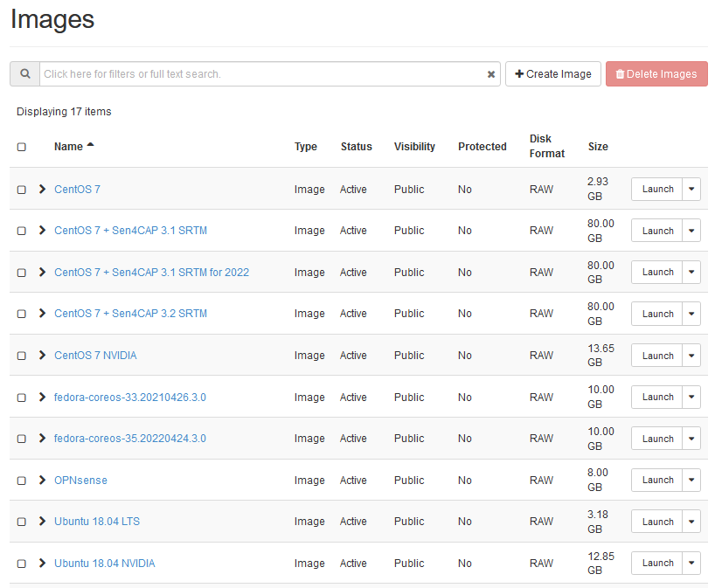
Task: Clear the filter with the X icon
Action: (x=491, y=75)
